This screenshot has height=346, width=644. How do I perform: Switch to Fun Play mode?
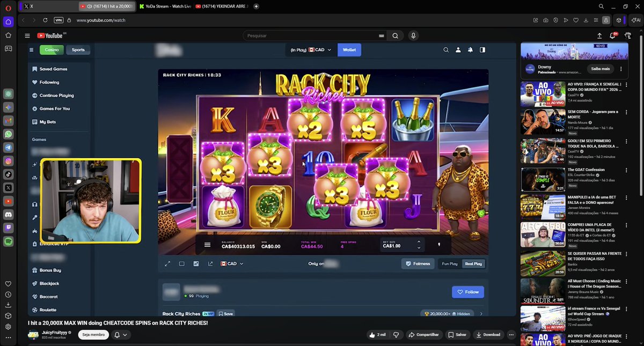450,264
